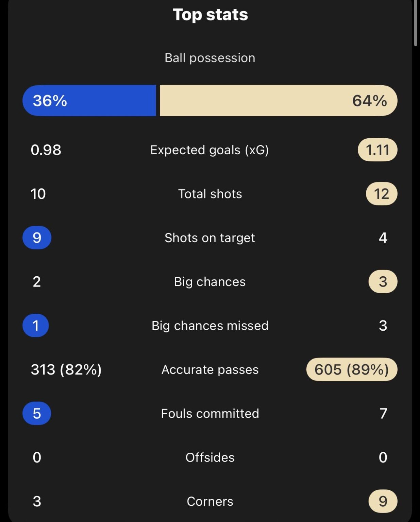Click the highlighted 1.11 xG value pill
Viewport: 420px width, 522px height.
click(377, 150)
